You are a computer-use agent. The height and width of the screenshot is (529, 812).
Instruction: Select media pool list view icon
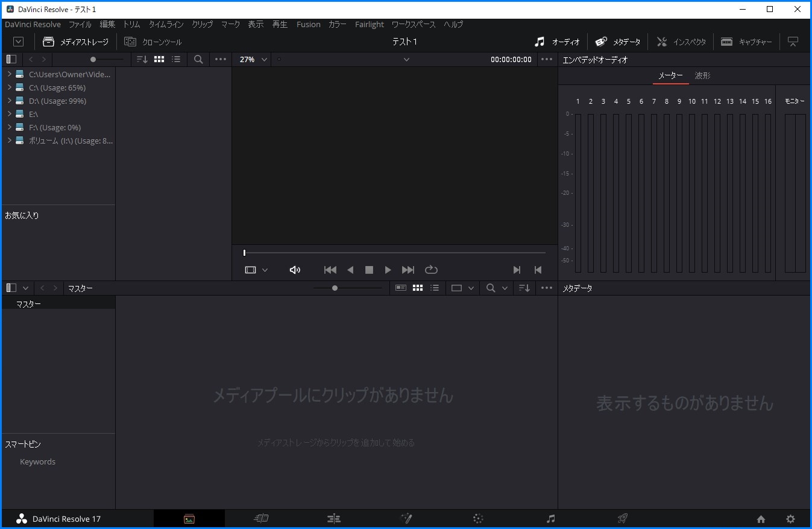tap(435, 288)
